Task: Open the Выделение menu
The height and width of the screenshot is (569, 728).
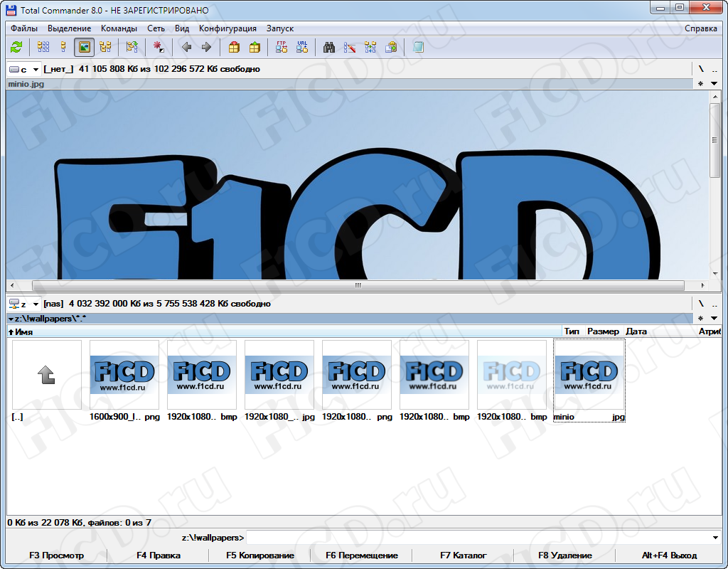Action: pyautogui.click(x=69, y=28)
